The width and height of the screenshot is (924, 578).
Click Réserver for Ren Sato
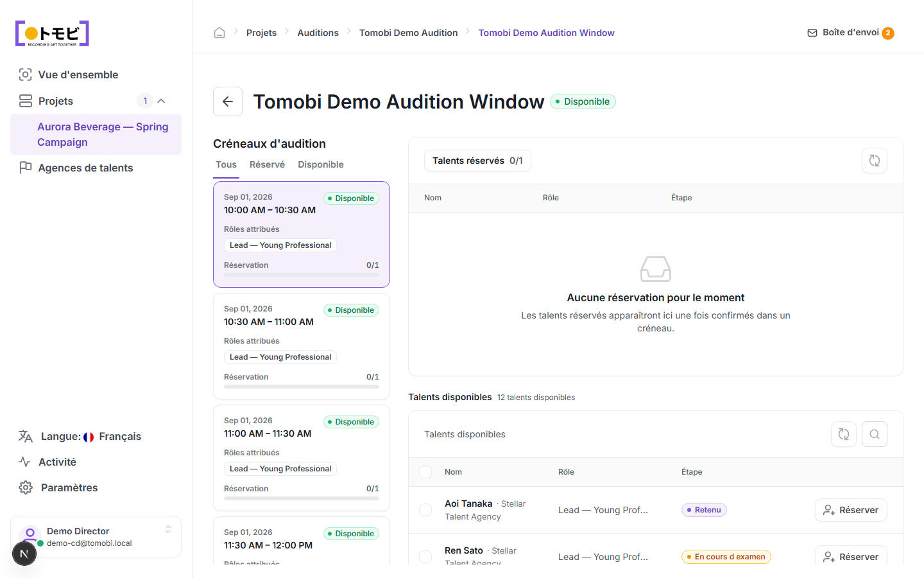pyautogui.click(x=851, y=556)
